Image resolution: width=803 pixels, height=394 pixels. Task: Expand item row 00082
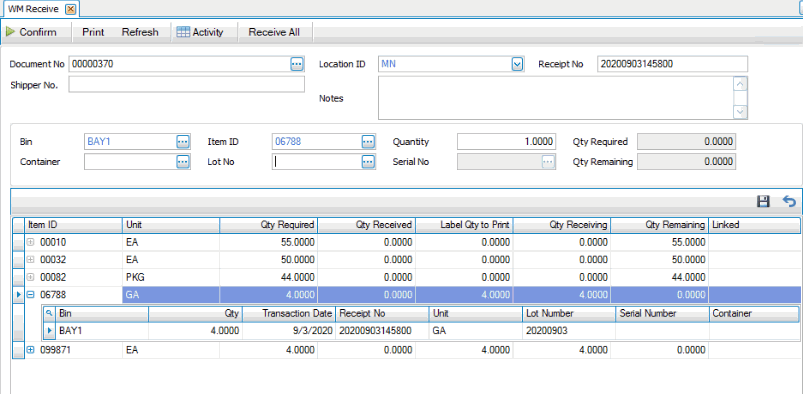pyautogui.click(x=30, y=277)
